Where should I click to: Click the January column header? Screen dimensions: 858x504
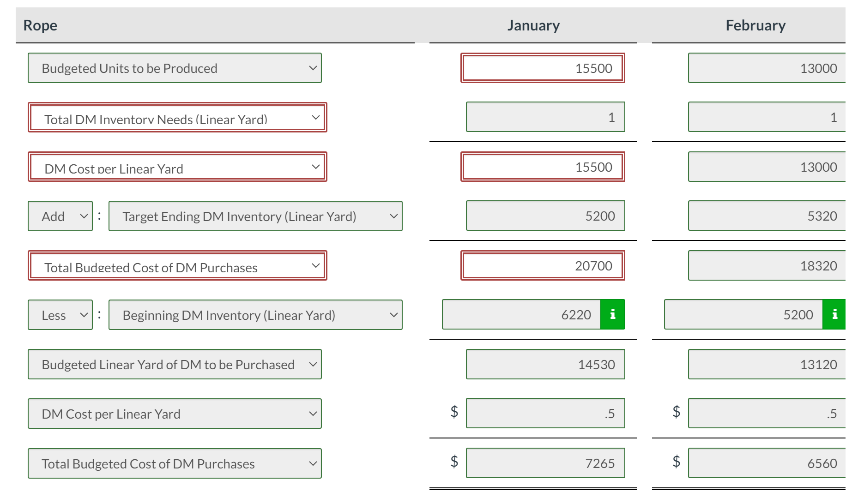pyautogui.click(x=533, y=25)
